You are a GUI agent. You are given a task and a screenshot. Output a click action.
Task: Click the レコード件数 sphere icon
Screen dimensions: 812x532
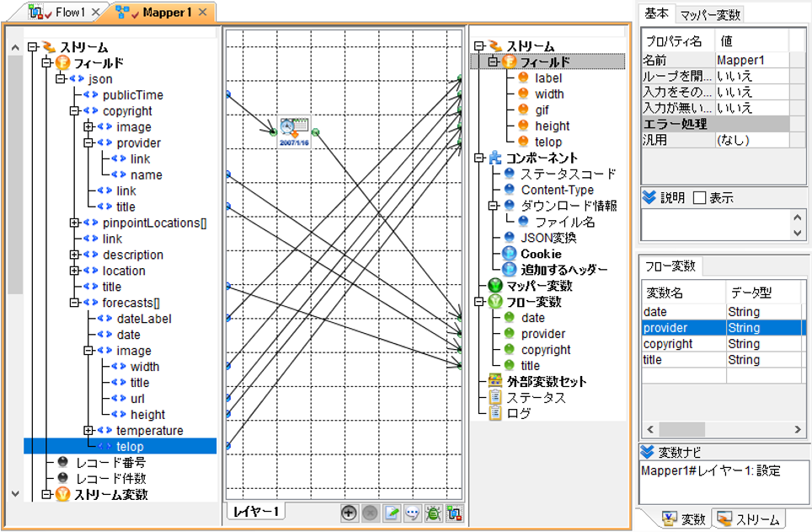tap(62, 478)
